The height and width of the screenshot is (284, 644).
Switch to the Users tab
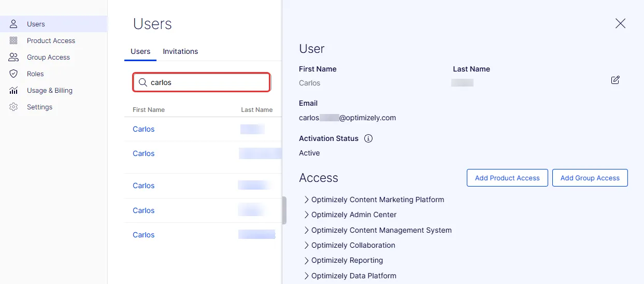click(140, 51)
